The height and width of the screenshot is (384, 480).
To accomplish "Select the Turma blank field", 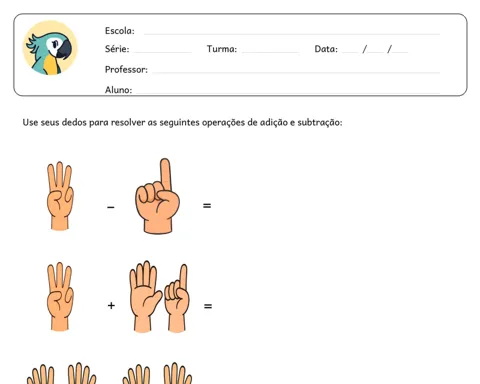I will click(x=270, y=52).
